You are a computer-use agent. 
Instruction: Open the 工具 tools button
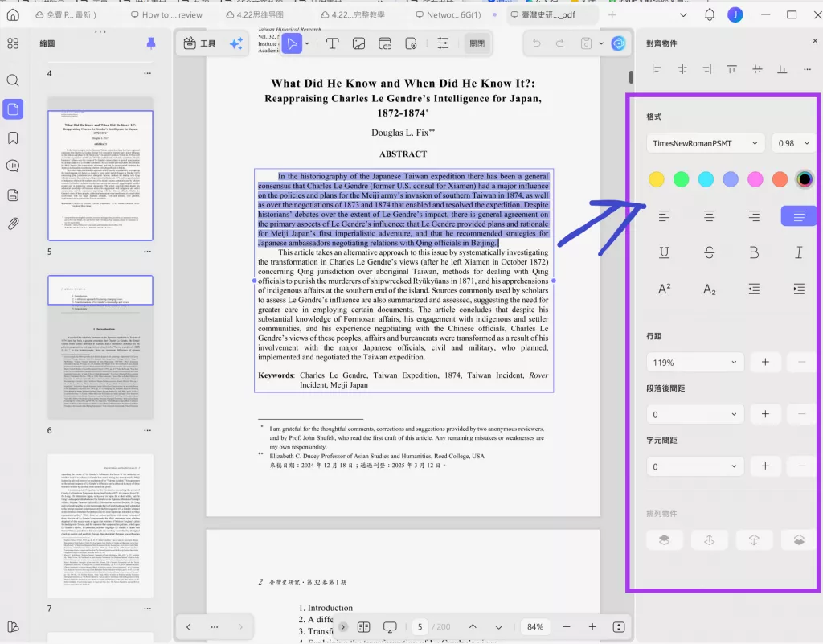coord(199,43)
